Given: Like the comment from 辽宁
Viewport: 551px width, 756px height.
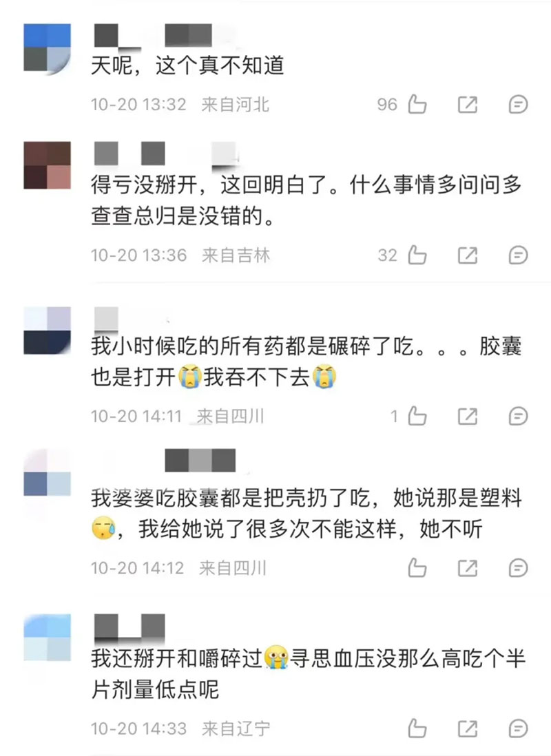Looking at the screenshot, I should (417, 728).
